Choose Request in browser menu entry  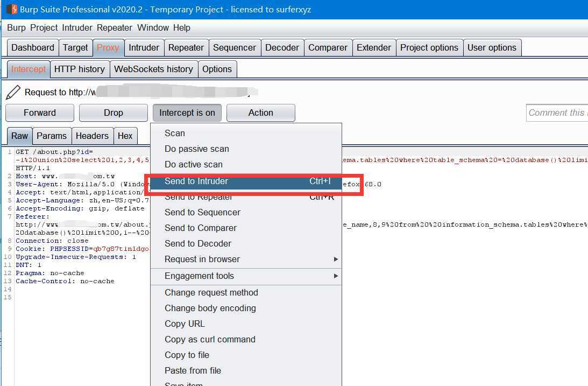246,259
